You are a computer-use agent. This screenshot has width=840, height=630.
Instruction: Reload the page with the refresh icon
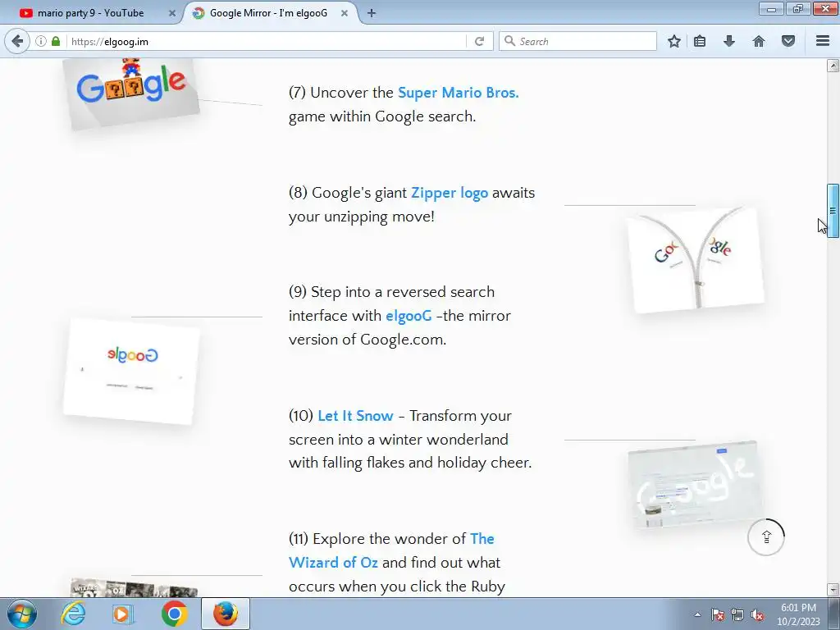point(479,41)
